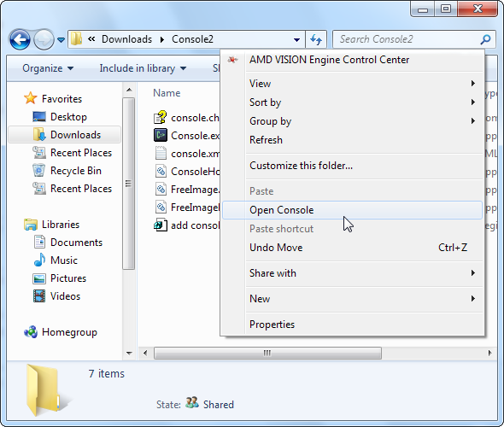Image resolution: width=504 pixels, height=427 pixels.
Task: Click the Pictures library icon
Action: tap(39, 278)
